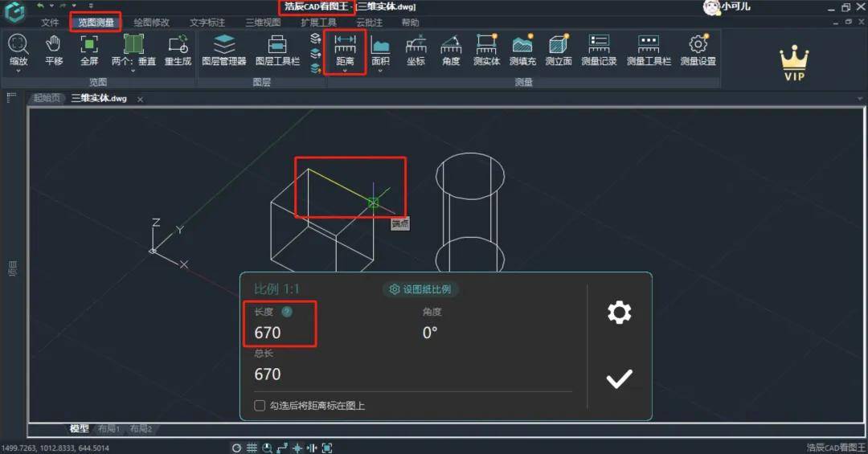868x454 pixels.
Task: Open the measurement panel gear settings
Action: pyautogui.click(x=619, y=313)
